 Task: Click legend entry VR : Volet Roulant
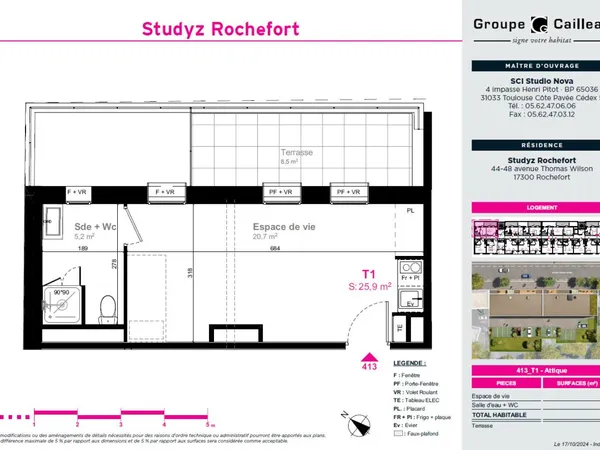coord(415,392)
